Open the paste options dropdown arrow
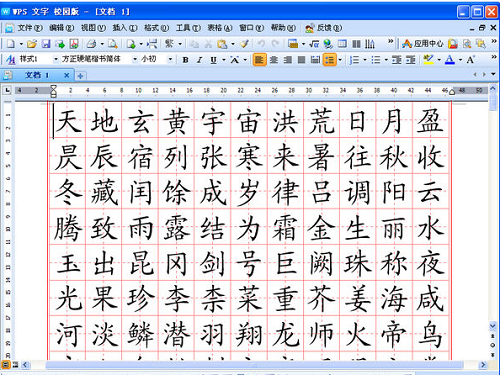 233,44
